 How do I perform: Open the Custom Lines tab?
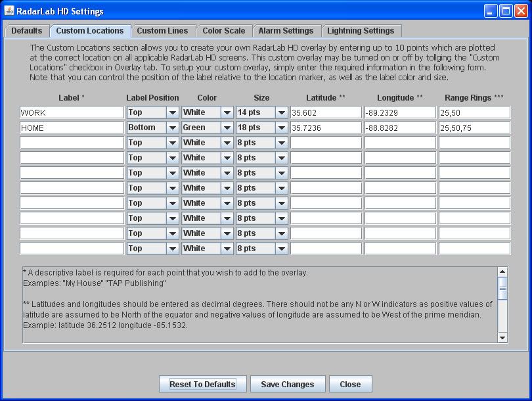[x=162, y=31]
